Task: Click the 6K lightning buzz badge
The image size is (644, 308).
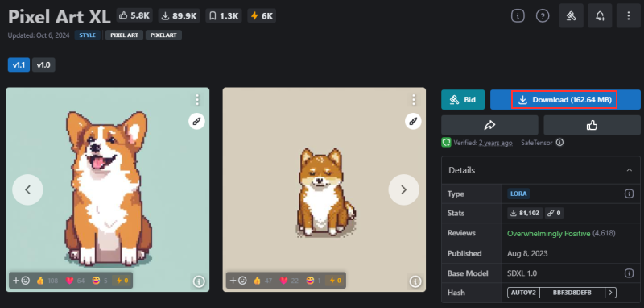Action: coord(262,15)
